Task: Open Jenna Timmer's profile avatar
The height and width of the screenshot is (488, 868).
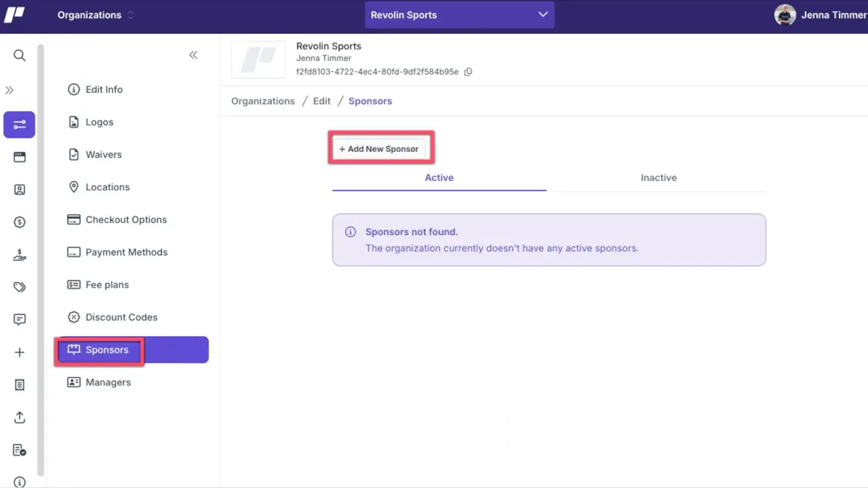Action: click(x=785, y=14)
